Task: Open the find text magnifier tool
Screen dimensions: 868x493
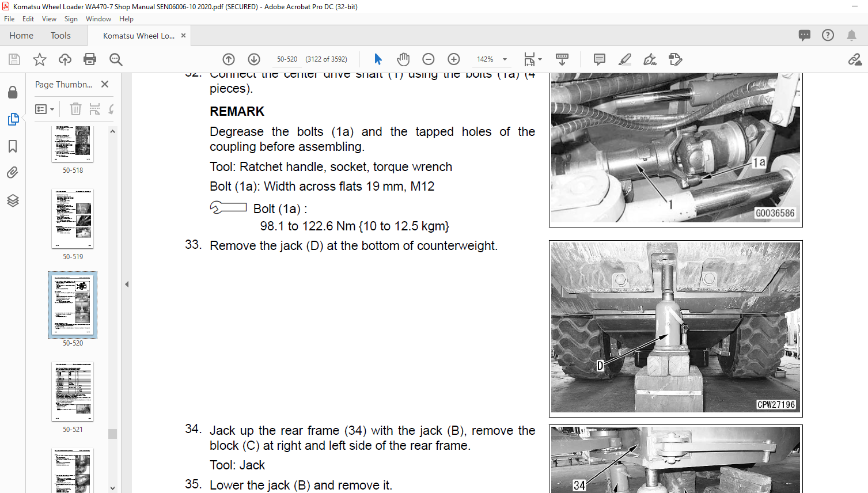Action: point(116,59)
